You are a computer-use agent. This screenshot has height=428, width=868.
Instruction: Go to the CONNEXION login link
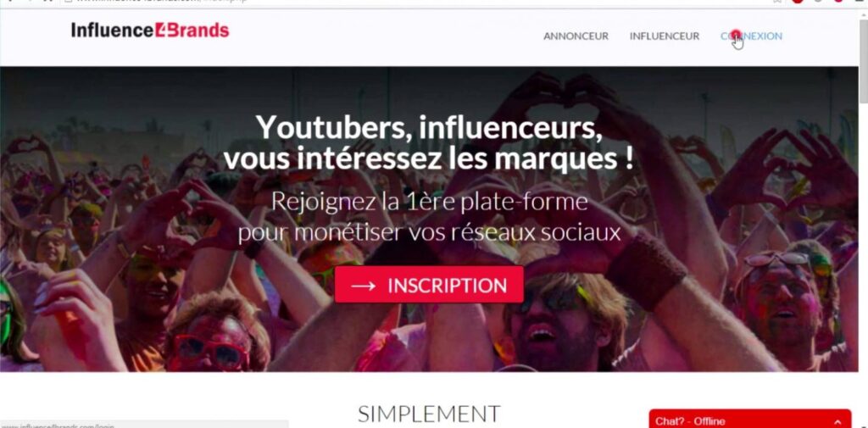tap(751, 36)
